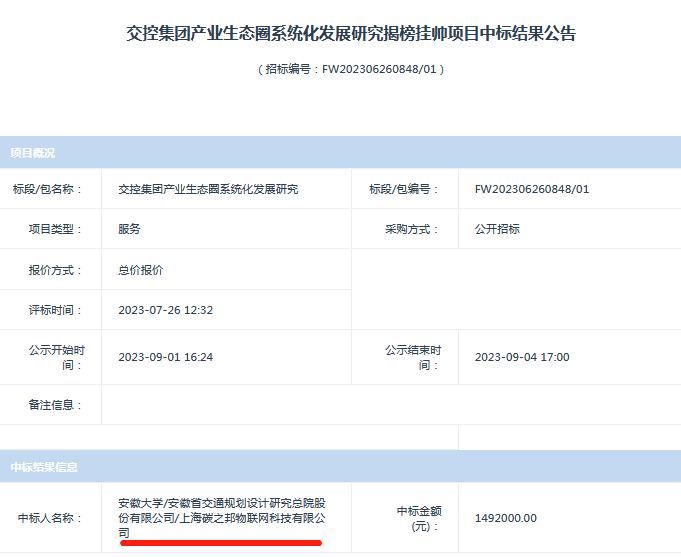This screenshot has height=557, width=681.
Task: Click the 评标时间 label
Action: click(56, 310)
